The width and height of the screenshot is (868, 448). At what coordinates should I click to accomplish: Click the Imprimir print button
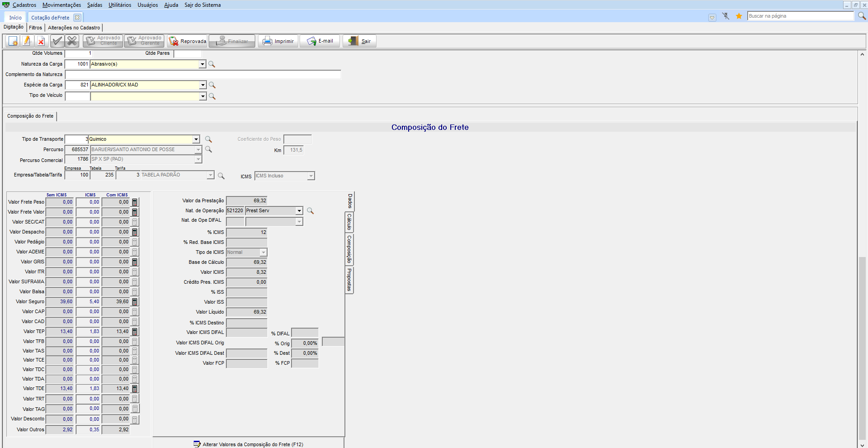278,41
